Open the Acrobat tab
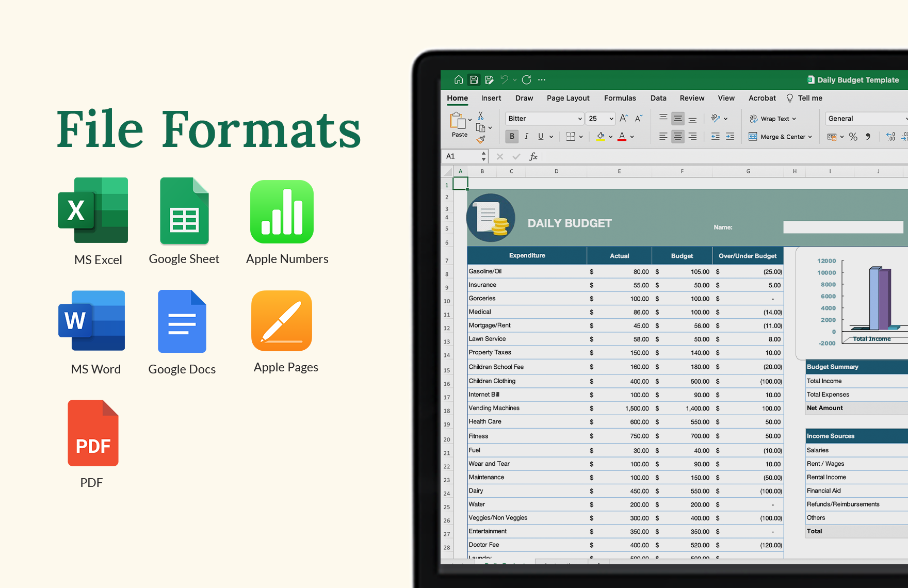 (762, 98)
